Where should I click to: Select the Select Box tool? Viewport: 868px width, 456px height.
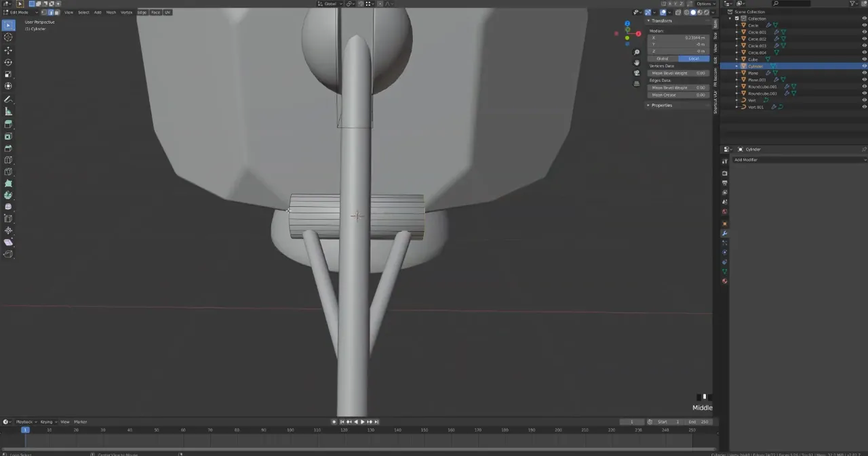coord(8,26)
